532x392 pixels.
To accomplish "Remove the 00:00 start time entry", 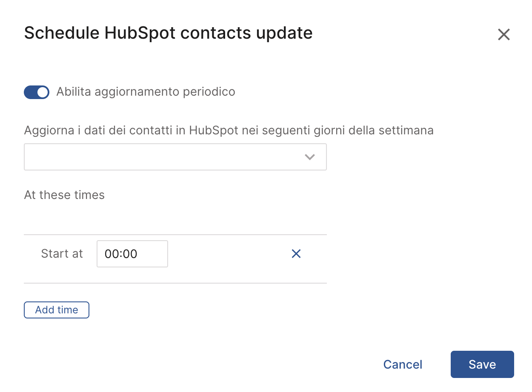I will [x=296, y=254].
